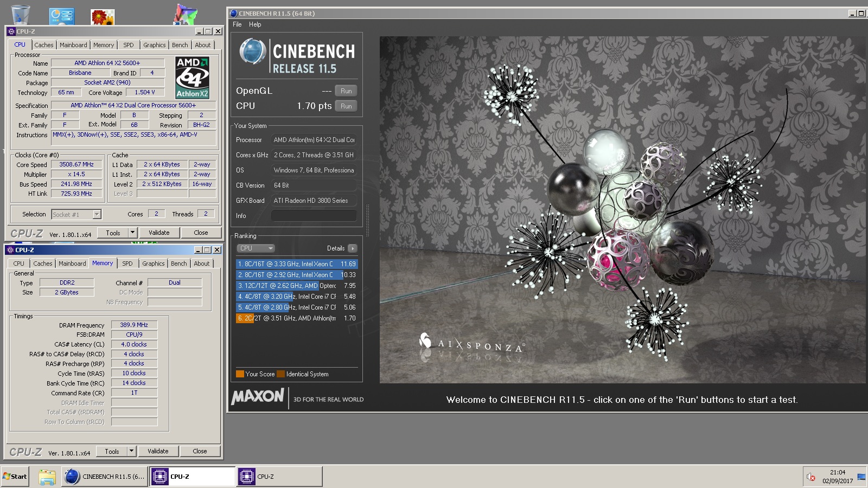Click Tools in the top CPU-Z window
This screenshot has height=488, width=868.
tap(113, 233)
